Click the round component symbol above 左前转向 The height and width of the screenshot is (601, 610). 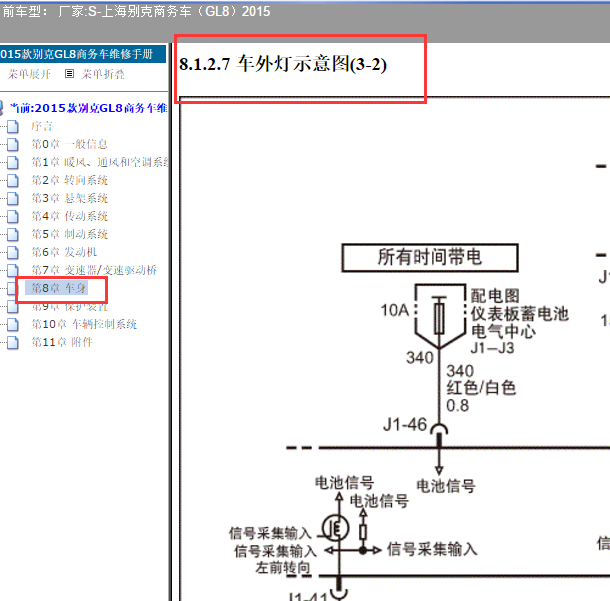pos(336,528)
